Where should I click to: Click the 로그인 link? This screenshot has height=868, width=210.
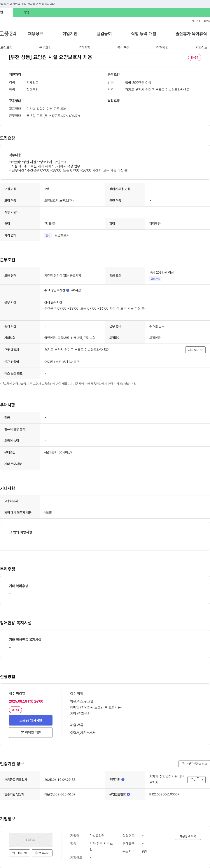point(196,21)
